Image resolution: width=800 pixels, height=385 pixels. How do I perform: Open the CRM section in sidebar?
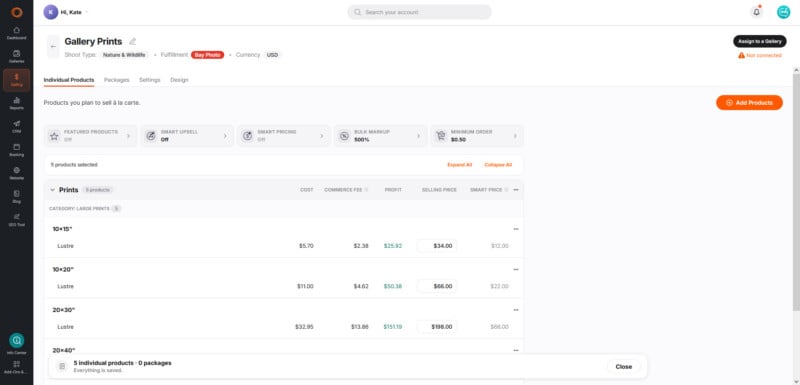pos(16,126)
